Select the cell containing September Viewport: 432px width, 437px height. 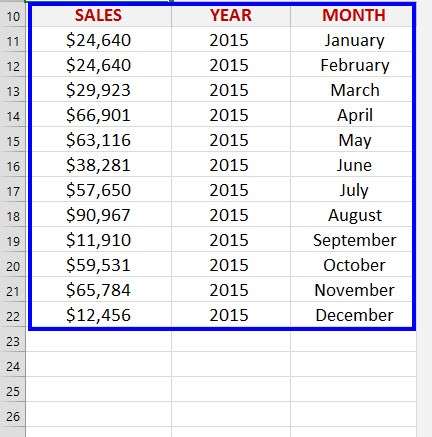click(x=353, y=240)
